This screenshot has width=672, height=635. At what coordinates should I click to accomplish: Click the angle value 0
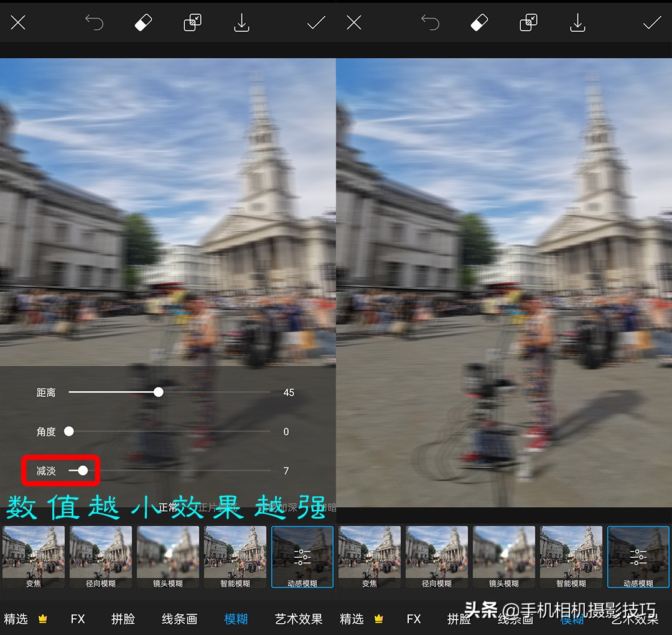coord(286,432)
